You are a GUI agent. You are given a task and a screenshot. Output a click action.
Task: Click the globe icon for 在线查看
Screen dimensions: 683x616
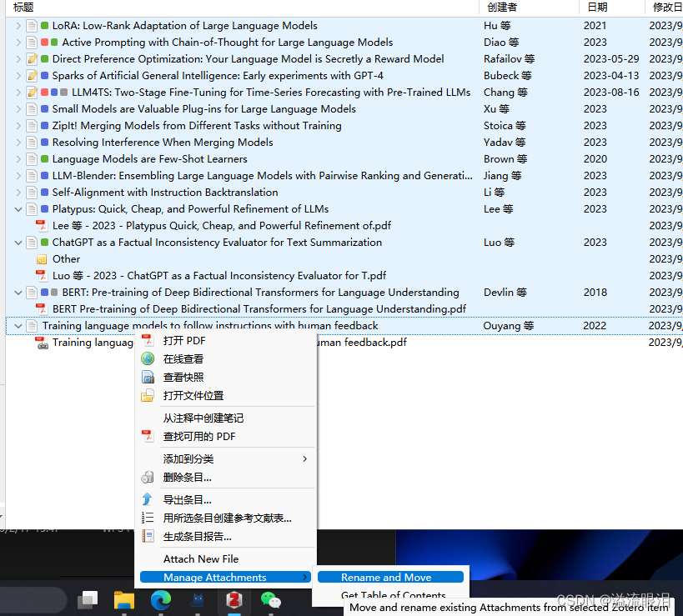148,358
